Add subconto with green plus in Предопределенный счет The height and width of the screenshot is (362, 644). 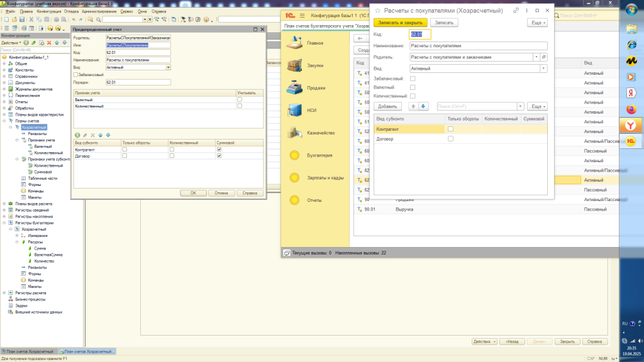point(77,135)
